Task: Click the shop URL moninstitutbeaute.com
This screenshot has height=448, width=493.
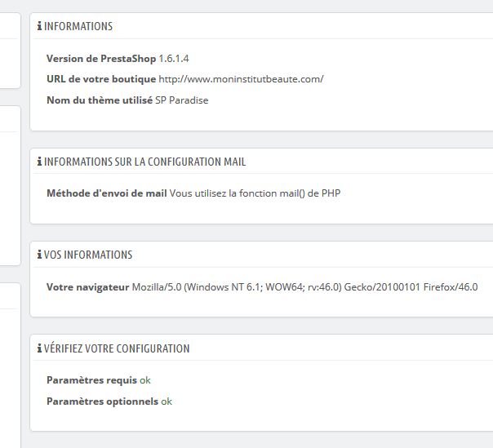Action: point(241,79)
